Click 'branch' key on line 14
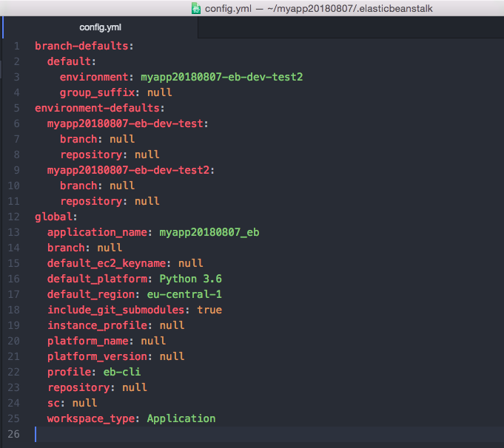Image resolution: width=504 pixels, height=448 pixels. click(x=66, y=248)
